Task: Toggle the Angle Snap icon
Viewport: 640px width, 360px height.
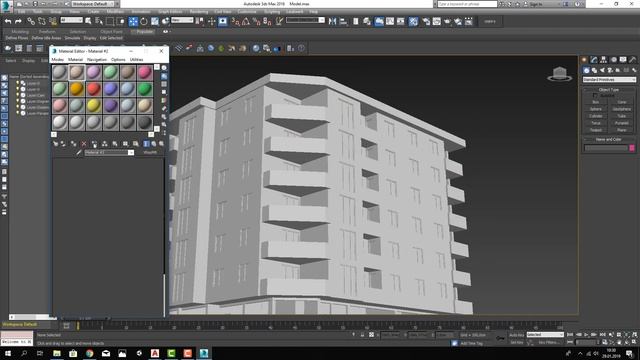Action: coord(246,21)
